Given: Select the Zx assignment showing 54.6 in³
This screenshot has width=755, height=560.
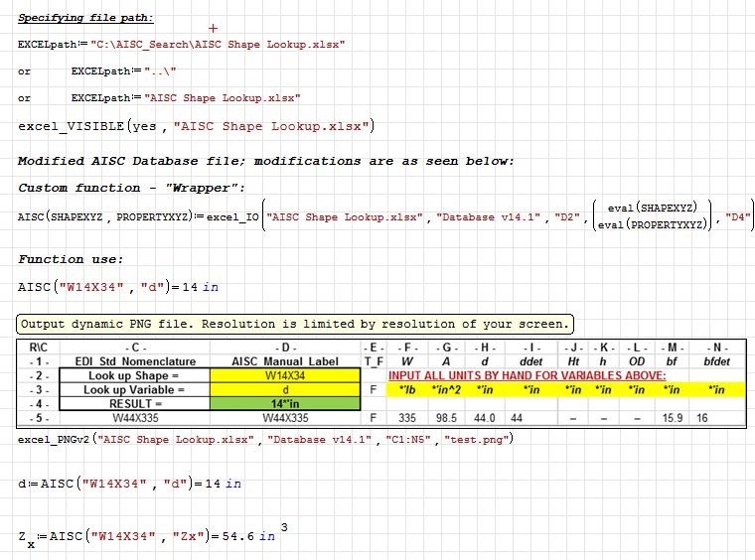Looking at the screenshot, I should coord(149,536).
